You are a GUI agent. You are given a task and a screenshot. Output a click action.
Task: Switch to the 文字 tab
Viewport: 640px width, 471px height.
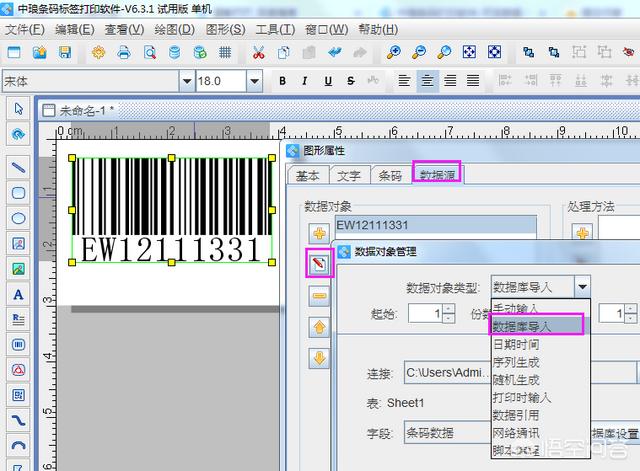349,175
